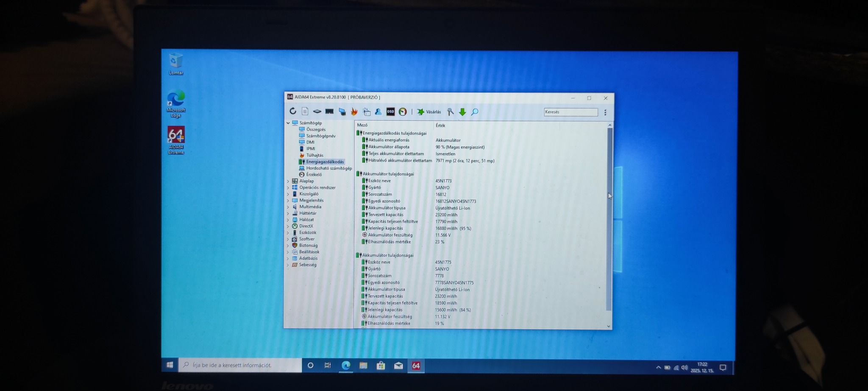The image size is (868, 391).
Task: Collapse the Számítógép tree node
Action: (288, 123)
